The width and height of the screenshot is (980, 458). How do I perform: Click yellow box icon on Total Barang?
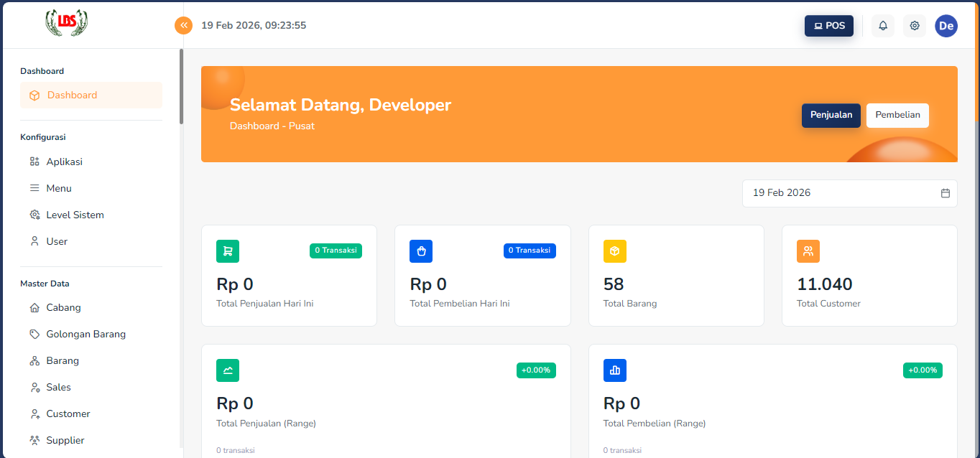[615, 251]
